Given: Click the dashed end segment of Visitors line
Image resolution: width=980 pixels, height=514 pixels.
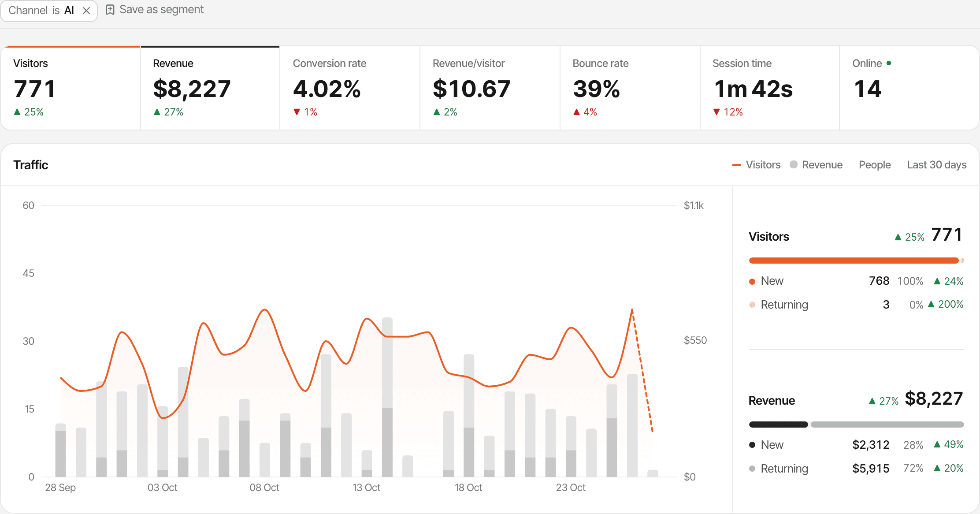Looking at the screenshot, I should (642, 370).
